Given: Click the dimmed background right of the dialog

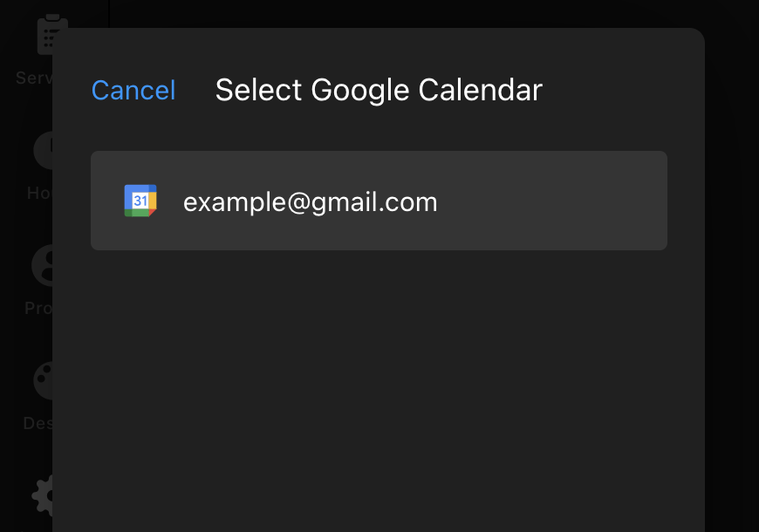Looking at the screenshot, I should click(731, 262).
